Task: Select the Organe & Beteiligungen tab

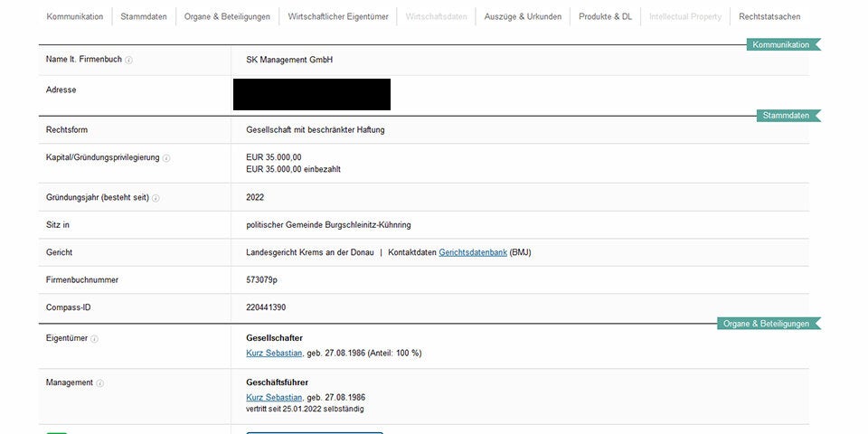Action: pos(227,16)
